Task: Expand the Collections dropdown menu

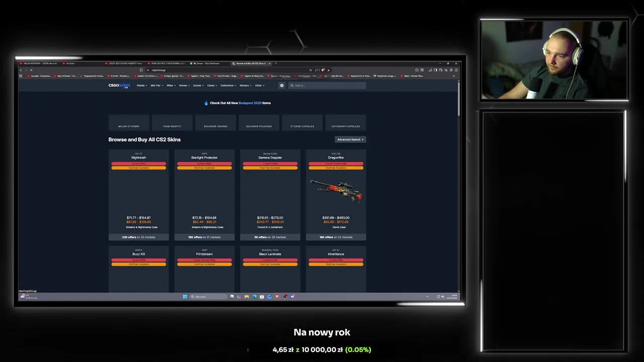Action: tap(228, 85)
